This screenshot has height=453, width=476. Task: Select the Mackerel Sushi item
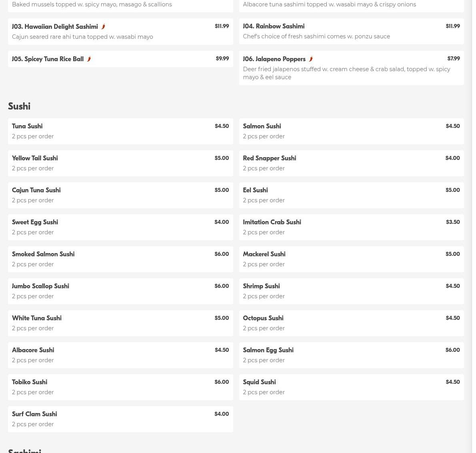point(351,259)
